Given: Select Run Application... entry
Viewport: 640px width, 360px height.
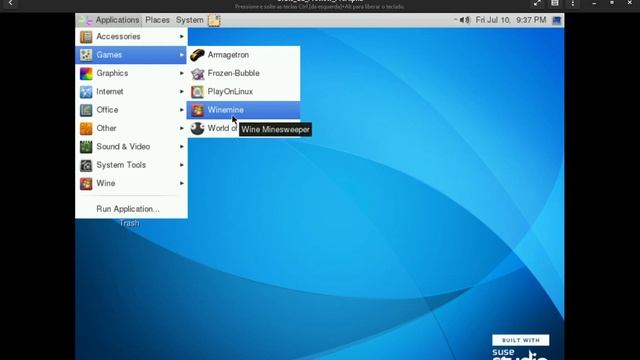Looking at the screenshot, I should click(131, 209).
